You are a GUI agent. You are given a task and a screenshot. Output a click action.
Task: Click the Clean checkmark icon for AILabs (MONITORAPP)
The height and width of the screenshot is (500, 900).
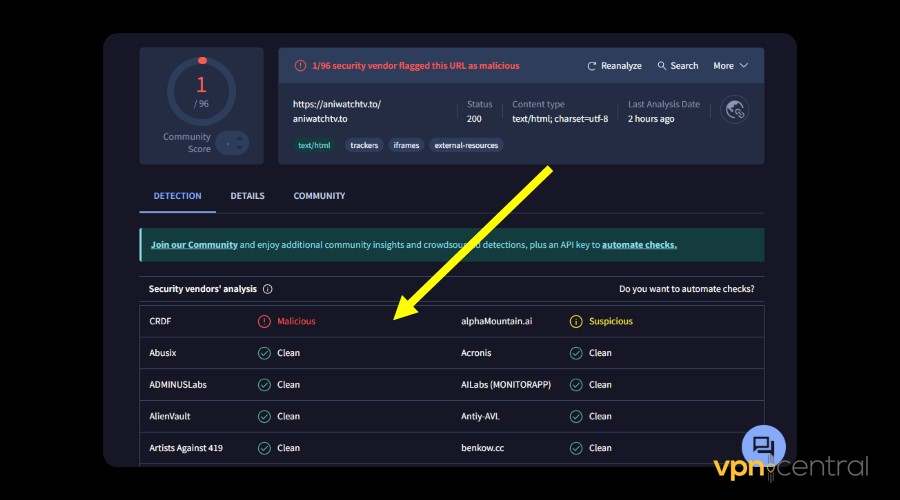pyautogui.click(x=576, y=385)
